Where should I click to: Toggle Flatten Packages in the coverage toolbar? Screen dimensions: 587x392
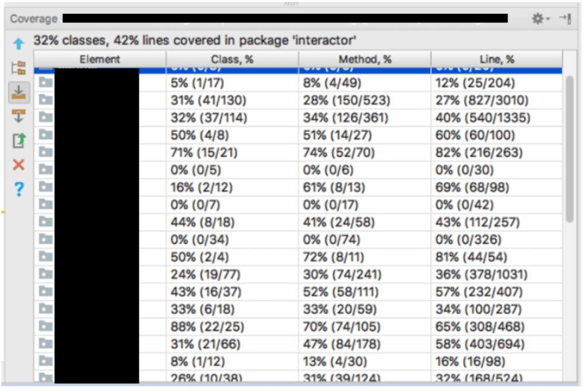(x=19, y=68)
